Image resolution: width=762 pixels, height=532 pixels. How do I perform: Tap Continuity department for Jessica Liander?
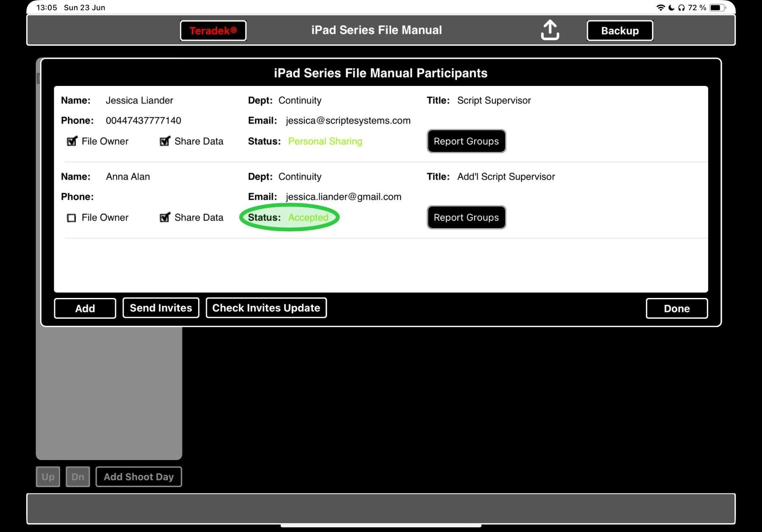300,100
